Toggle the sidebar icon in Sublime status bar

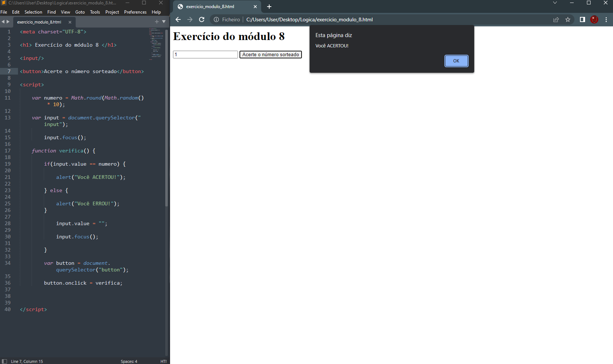click(4, 361)
